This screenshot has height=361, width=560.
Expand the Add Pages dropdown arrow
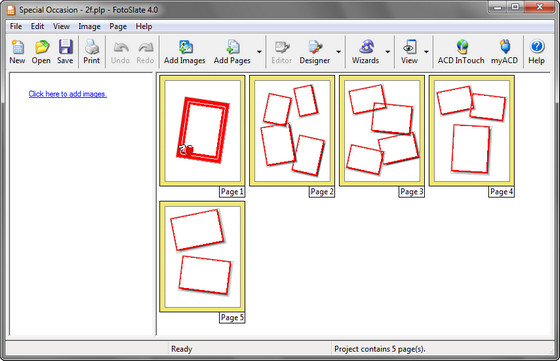(x=259, y=52)
